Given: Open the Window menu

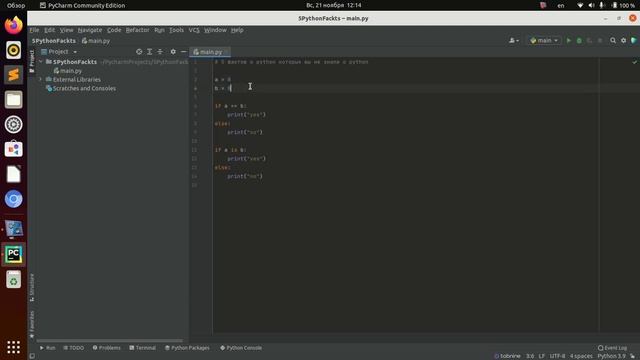Looking at the screenshot, I should click(x=215, y=30).
